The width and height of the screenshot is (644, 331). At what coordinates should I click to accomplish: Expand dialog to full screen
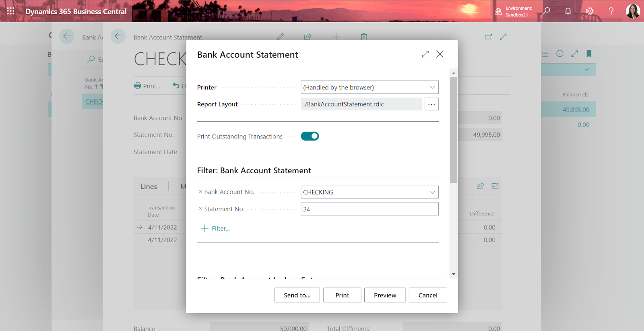[425, 54]
